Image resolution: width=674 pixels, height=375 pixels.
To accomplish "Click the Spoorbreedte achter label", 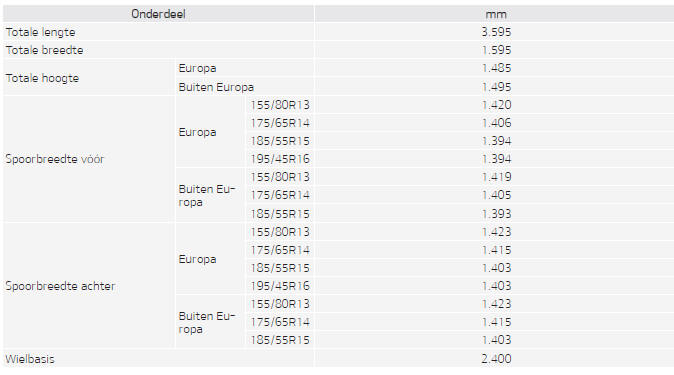I will pos(60,286).
